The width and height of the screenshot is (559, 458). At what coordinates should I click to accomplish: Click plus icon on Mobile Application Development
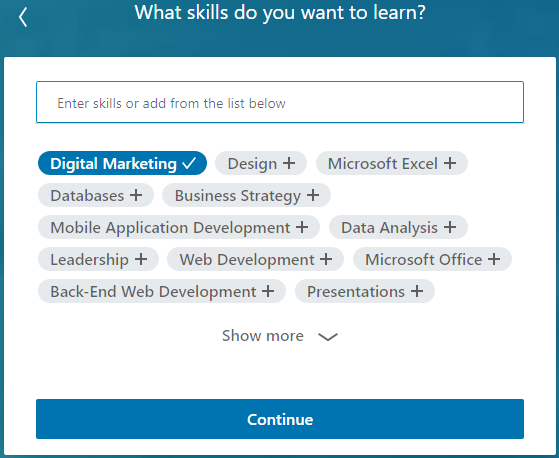coord(302,227)
